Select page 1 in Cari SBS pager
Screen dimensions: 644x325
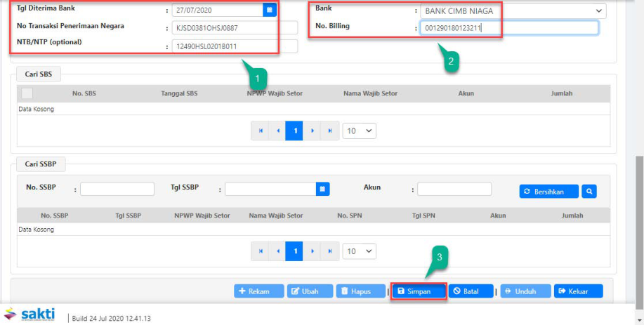[295, 131]
